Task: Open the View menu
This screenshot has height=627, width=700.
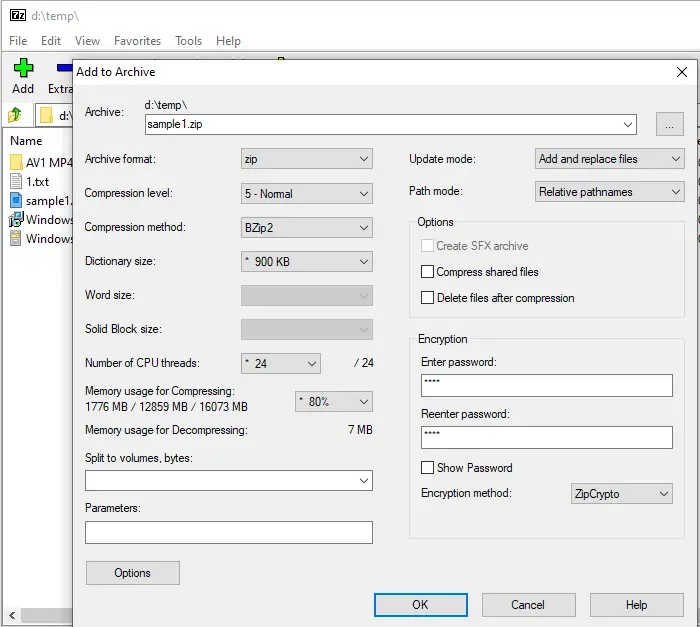Action: [87, 41]
